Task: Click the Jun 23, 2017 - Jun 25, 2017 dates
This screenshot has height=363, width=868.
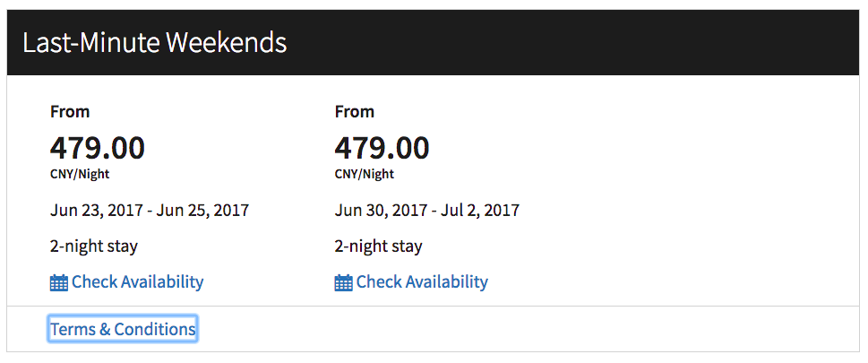Action: (x=150, y=211)
